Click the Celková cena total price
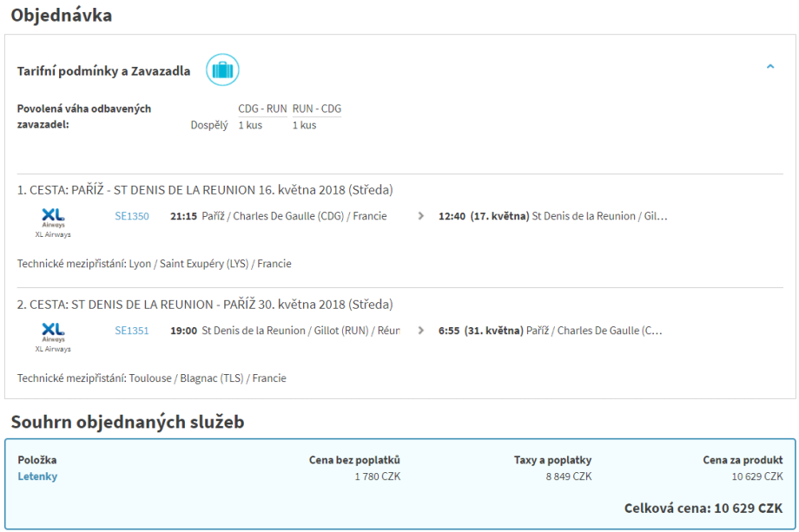 coord(703,508)
